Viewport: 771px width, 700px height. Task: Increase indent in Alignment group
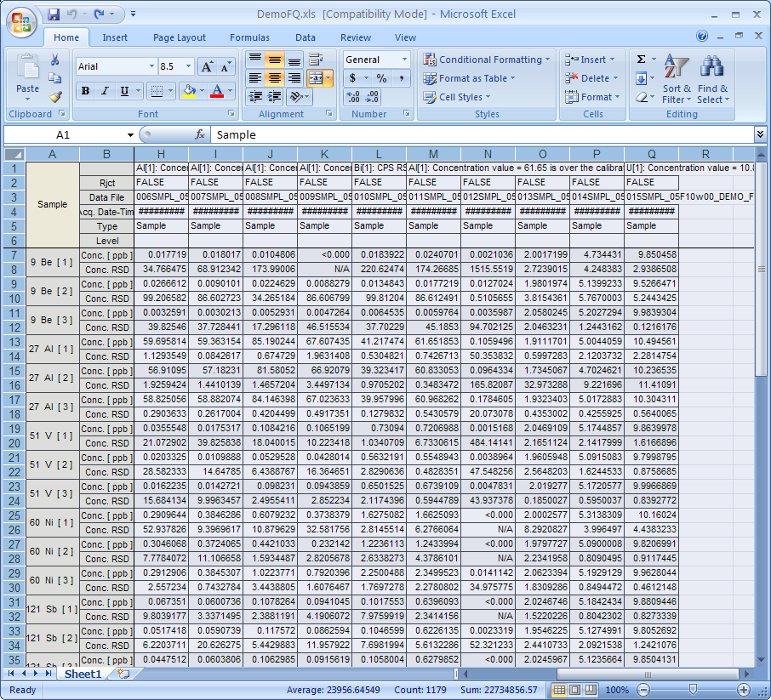tap(274, 97)
